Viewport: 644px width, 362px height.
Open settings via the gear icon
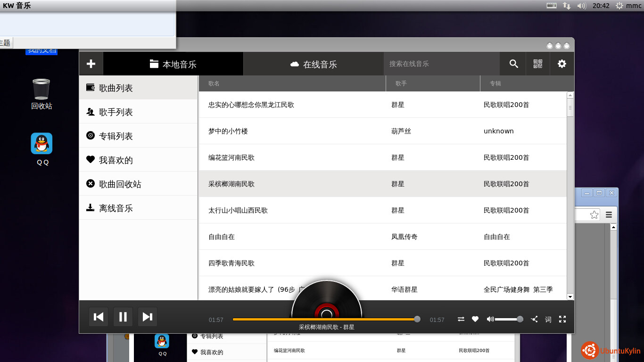(562, 64)
